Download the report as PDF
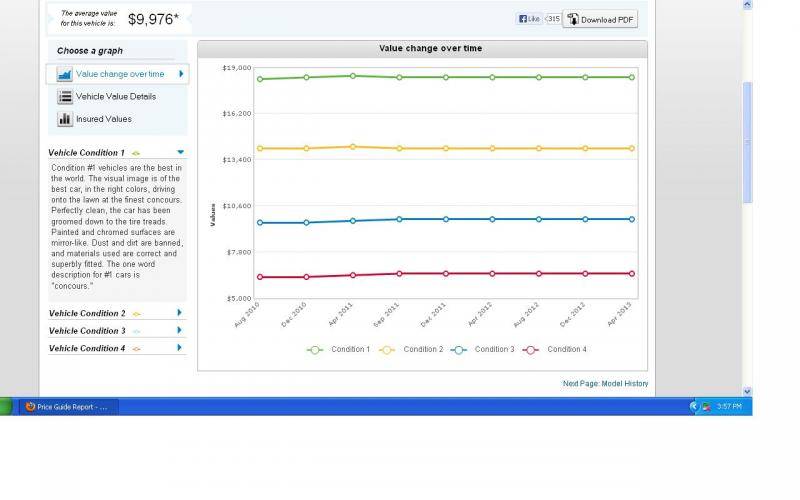This screenshot has height=500, width=800. pyautogui.click(x=600, y=19)
